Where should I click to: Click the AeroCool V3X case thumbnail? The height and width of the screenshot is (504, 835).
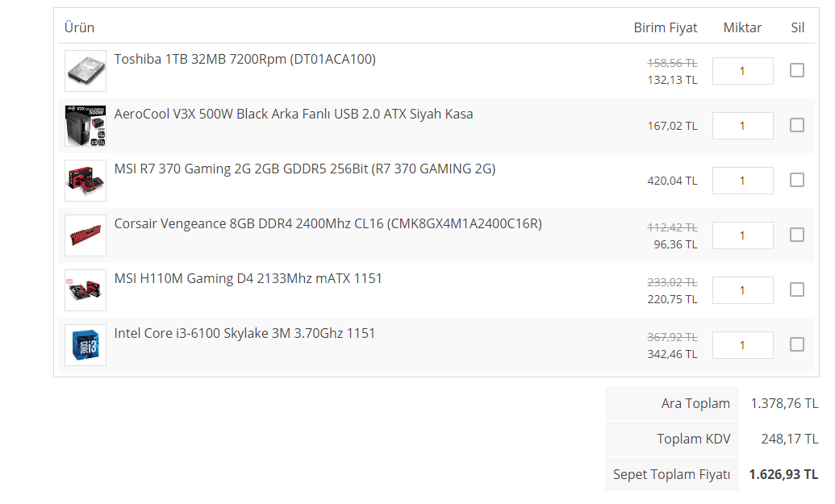(86, 126)
